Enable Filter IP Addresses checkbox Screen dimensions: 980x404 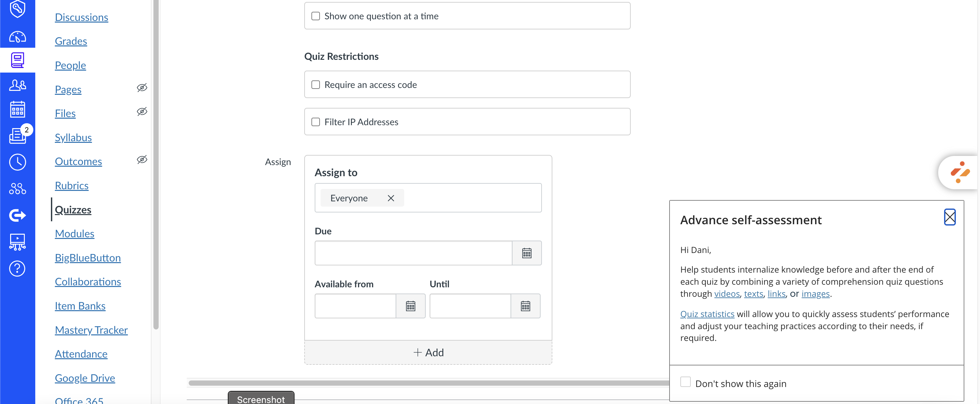315,122
